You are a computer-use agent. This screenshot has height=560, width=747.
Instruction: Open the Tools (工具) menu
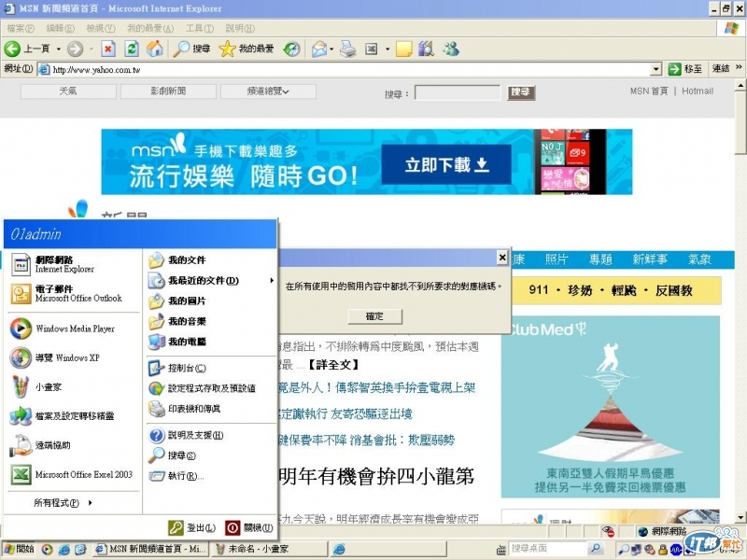click(200, 28)
